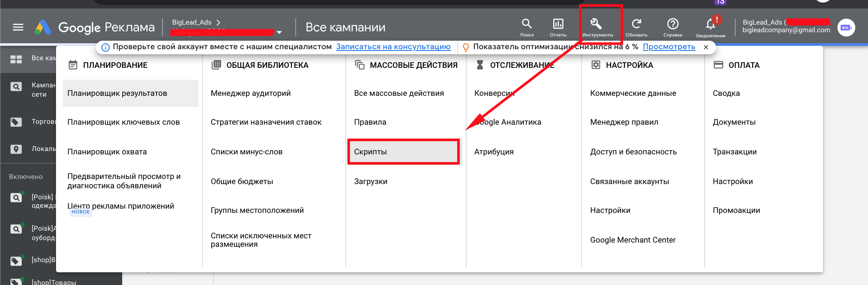Viewport: 868px width, 285px height.
Task: Open Доступ и безопасность
Action: tap(633, 152)
